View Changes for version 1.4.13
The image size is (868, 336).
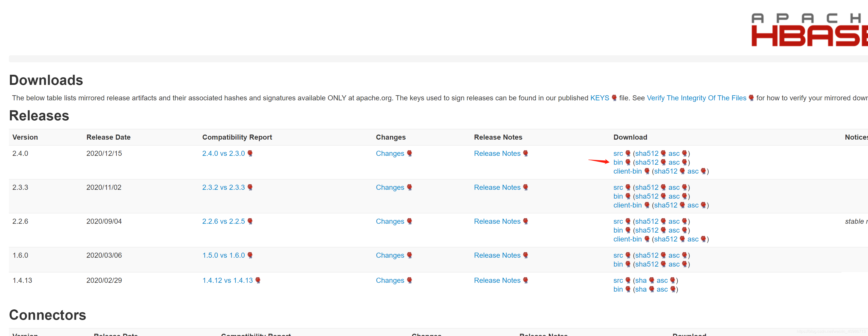coord(390,281)
